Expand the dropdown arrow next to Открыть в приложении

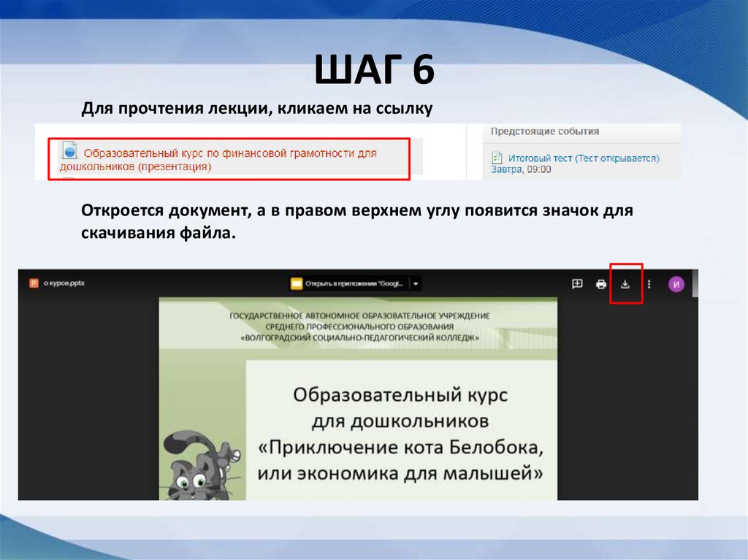pos(416,283)
